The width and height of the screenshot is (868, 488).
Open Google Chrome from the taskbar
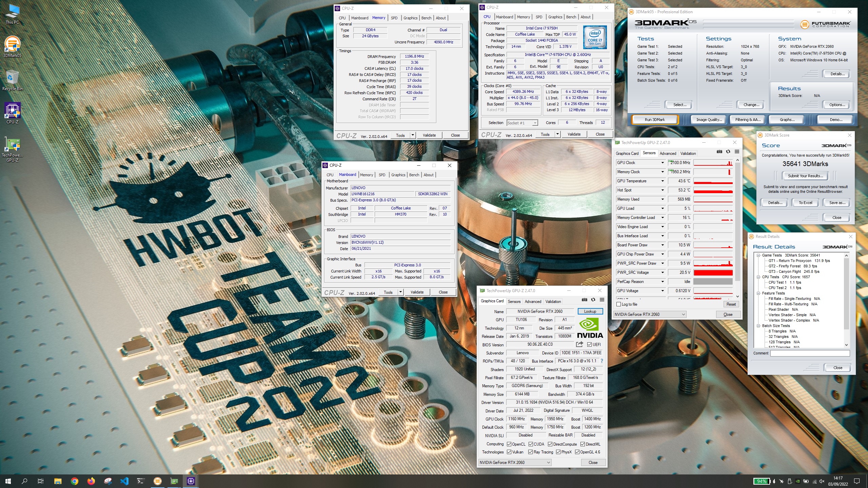point(74,481)
